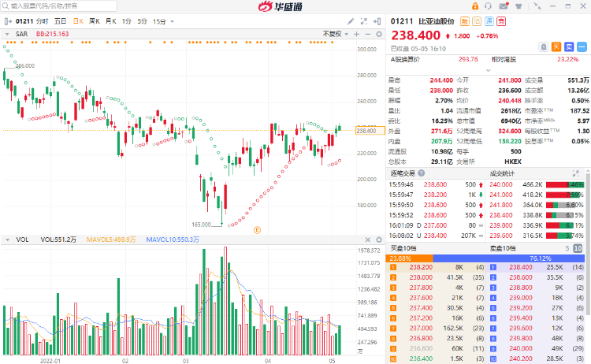Select the 月K monthly candlestick tab
Screen dimensions: 591x364
tap(110, 21)
